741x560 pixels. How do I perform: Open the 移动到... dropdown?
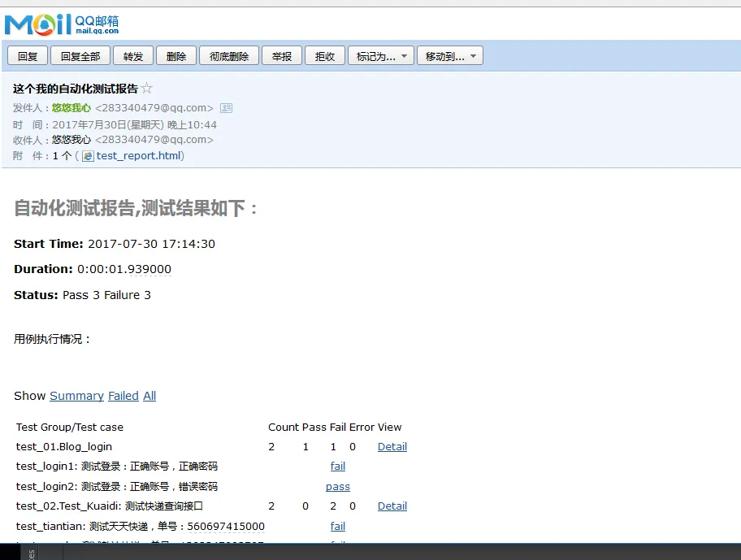450,56
